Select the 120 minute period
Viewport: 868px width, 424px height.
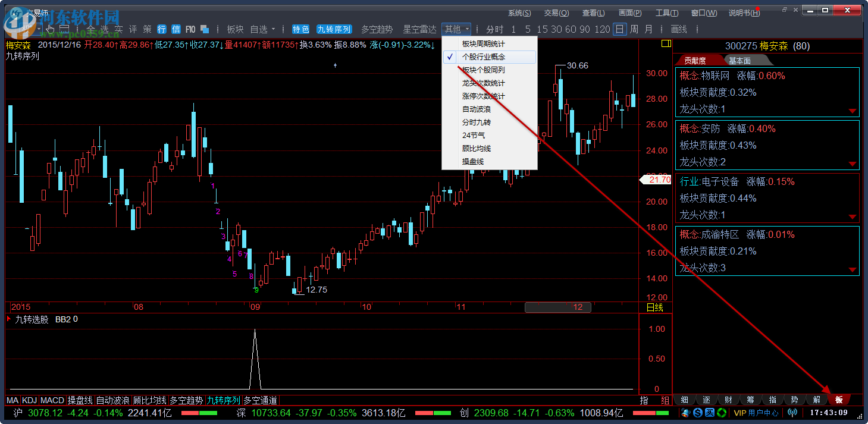click(602, 29)
